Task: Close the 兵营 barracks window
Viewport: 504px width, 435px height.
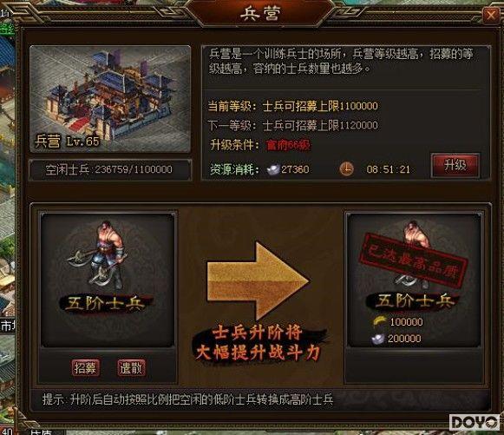Action: tap(491, 15)
